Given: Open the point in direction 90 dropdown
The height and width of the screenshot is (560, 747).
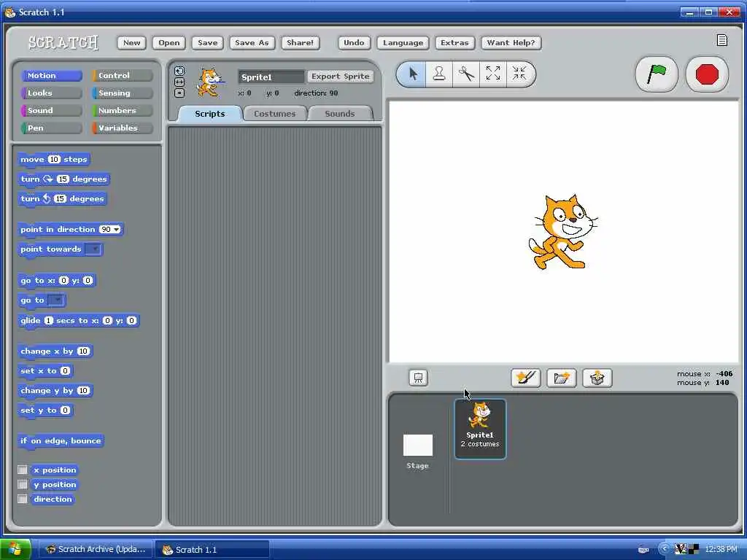Looking at the screenshot, I should click(116, 230).
